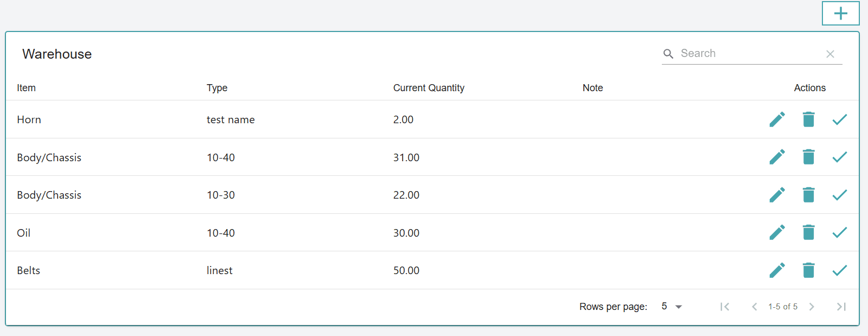Edit the Body/Chassis 10-30 row

(x=777, y=195)
